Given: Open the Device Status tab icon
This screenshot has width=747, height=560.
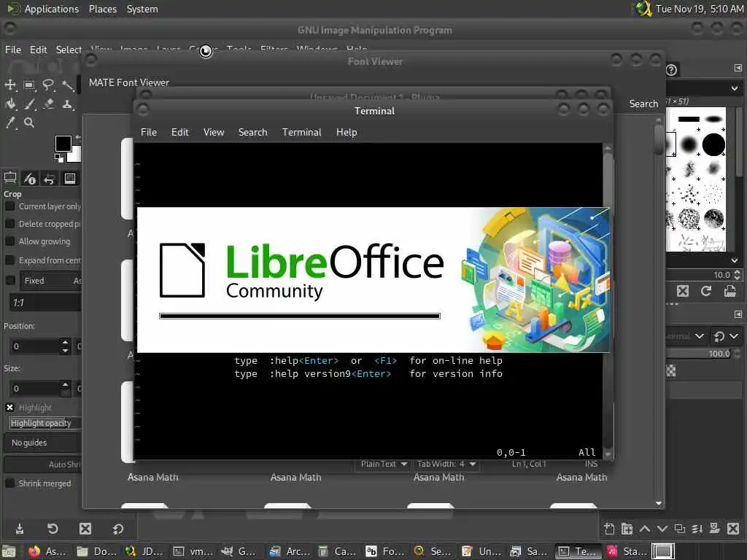Looking at the screenshot, I should (30, 179).
